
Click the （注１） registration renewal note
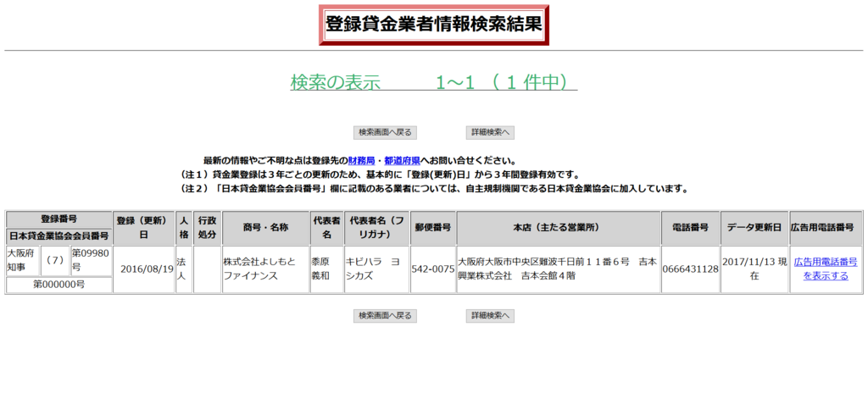click(379, 175)
